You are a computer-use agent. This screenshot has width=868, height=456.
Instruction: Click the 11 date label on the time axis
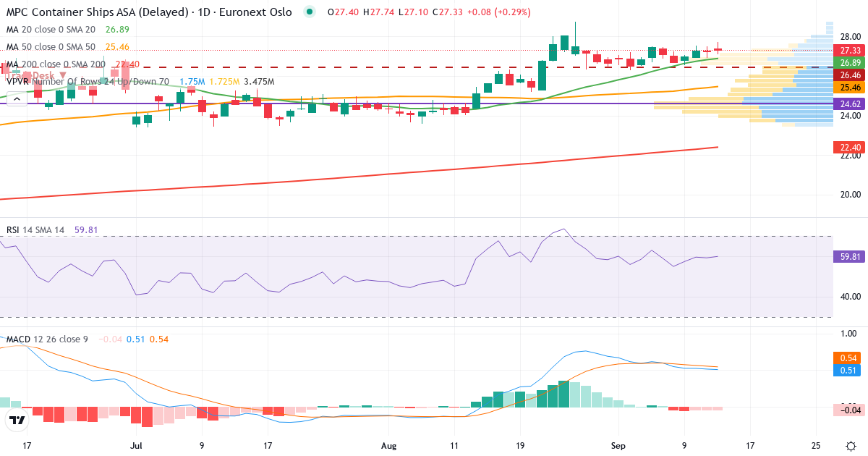[454, 445]
